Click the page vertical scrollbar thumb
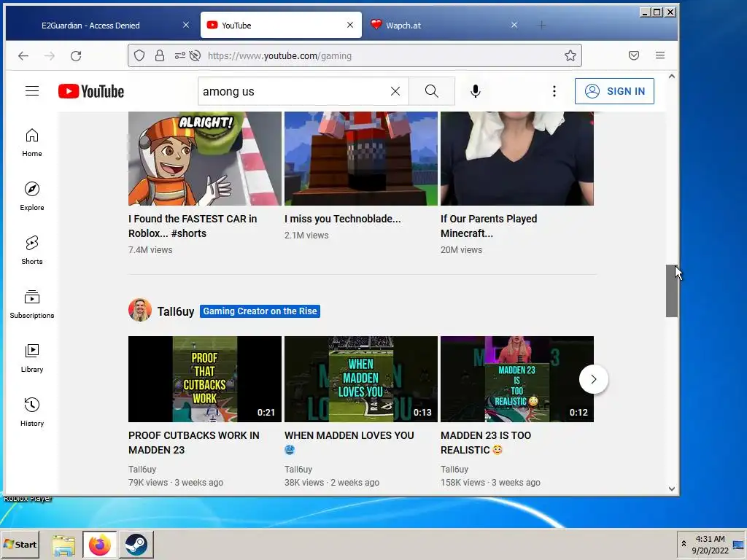The height and width of the screenshot is (560, 747). pyautogui.click(x=672, y=291)
